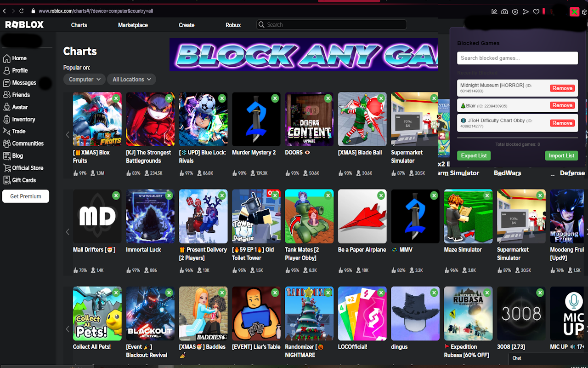Open the Communities sidebar icon
Screen dimensions: 588x368
(6, 143)
